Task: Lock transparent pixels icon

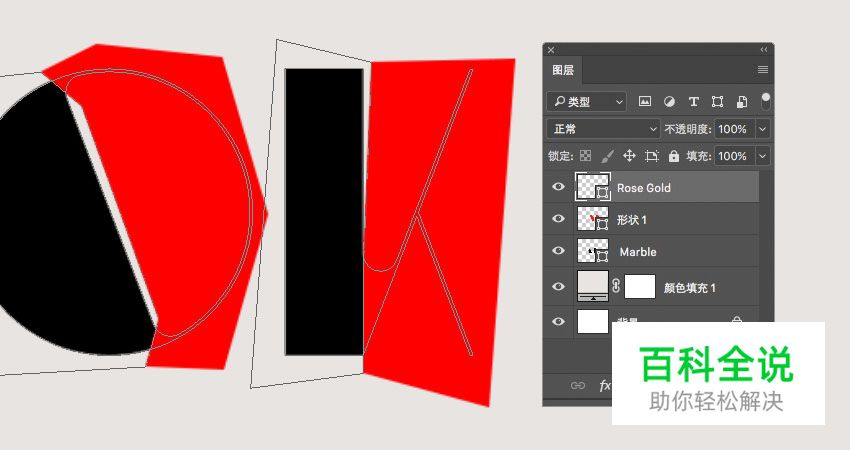Action: pyautogui.click(x=586, y=156)
